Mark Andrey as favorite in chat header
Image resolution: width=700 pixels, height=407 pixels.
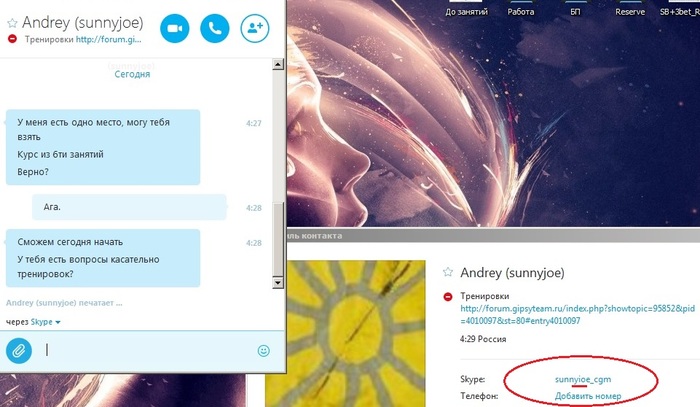coord(12,23)
